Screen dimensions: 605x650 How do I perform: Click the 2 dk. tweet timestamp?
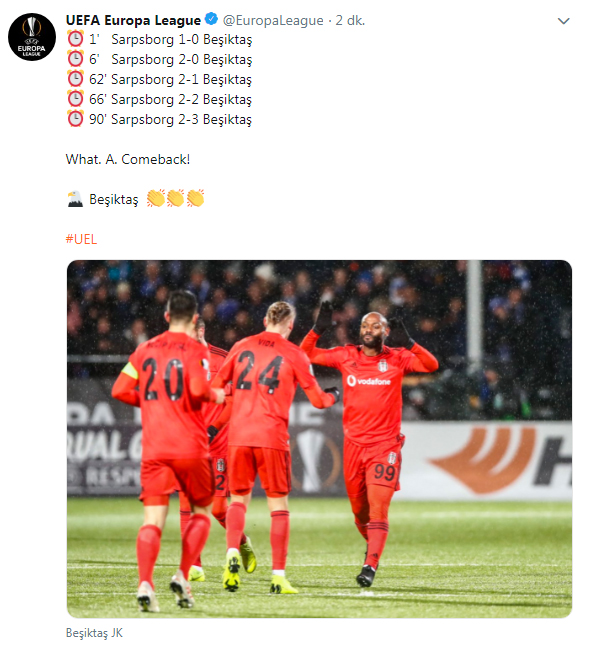(x=350, y=20)
